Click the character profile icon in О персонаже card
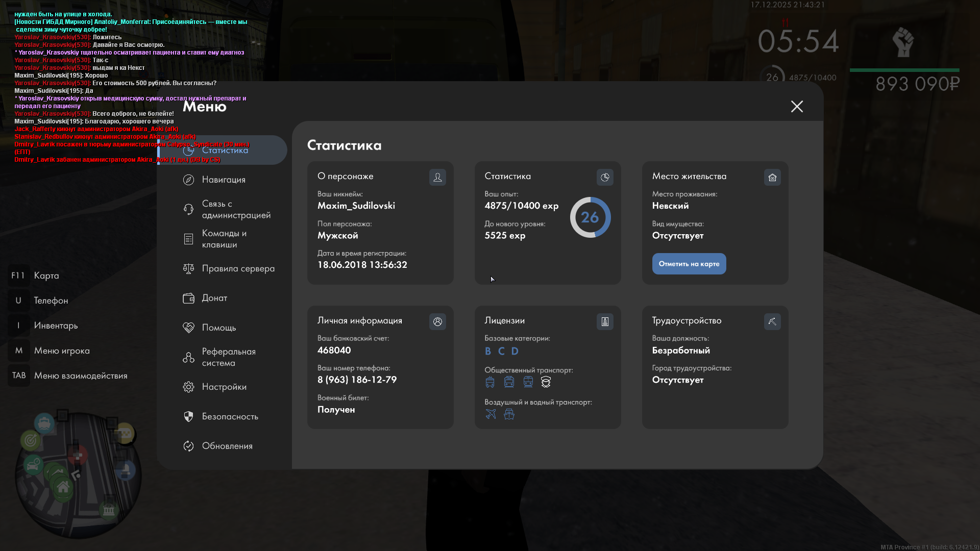The image size is (980, 551). [x=437, y=177]
